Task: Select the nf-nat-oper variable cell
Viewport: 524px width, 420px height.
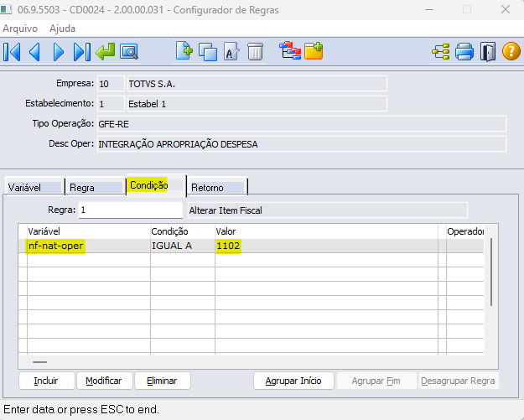Action: [89, 246]
